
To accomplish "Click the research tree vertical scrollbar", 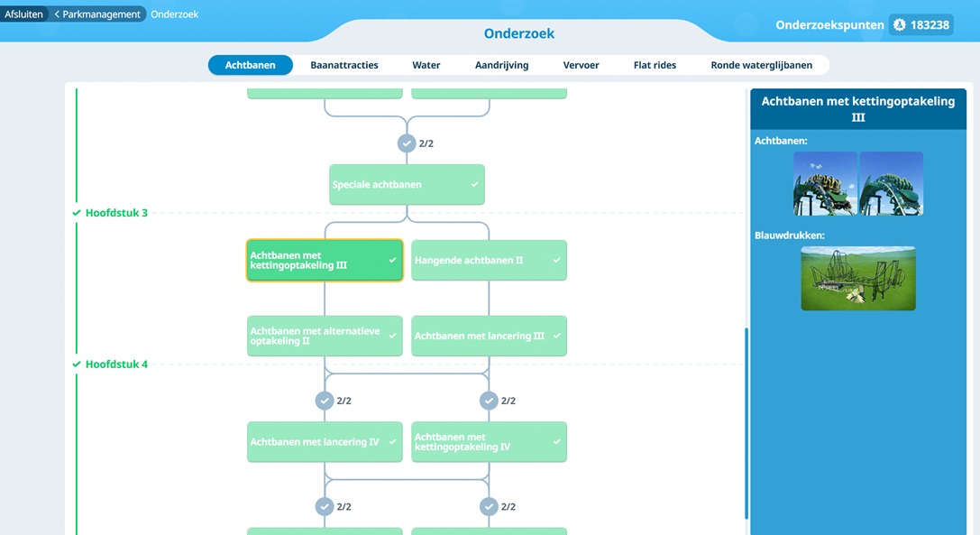I will pyautogui.click(x=746, y=424).
